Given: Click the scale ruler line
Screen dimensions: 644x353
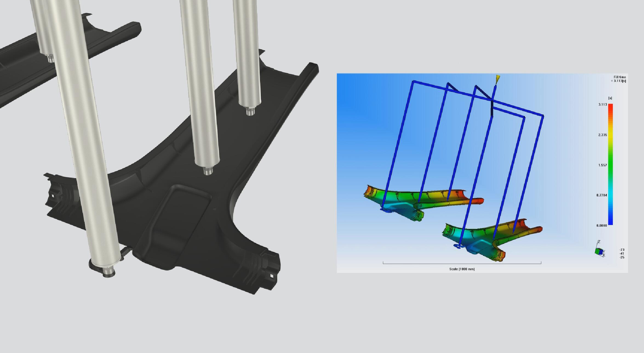Looking at the screenshot, I should click(x=462, y=264).
